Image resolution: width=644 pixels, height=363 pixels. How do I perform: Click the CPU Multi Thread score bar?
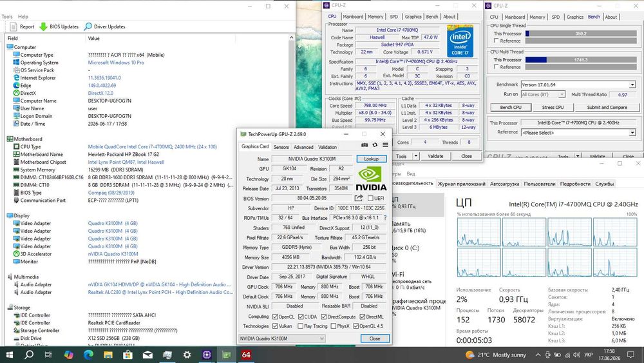tap(581, 59)
